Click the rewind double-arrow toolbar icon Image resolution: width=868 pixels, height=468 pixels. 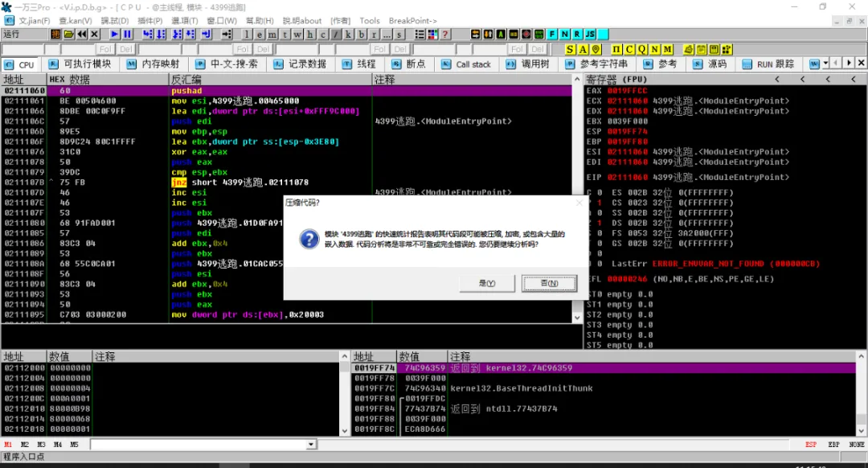[x=82, y=34]
